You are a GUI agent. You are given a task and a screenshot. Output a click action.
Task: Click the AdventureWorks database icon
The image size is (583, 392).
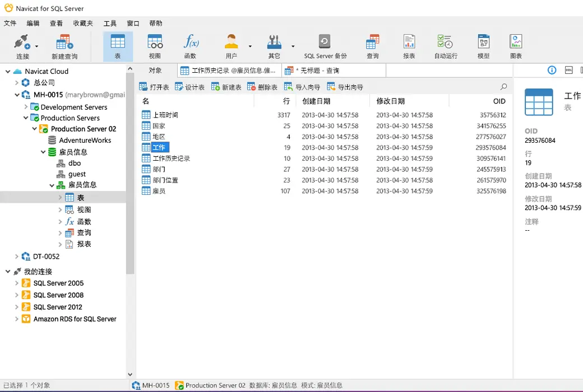pos(53,140)
